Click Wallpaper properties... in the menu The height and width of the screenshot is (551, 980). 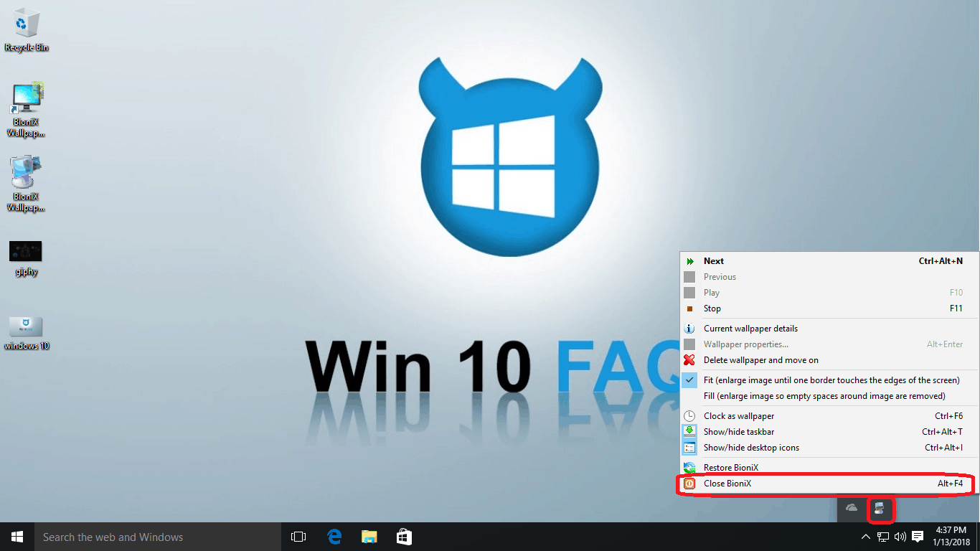click(x=829, y=344)
